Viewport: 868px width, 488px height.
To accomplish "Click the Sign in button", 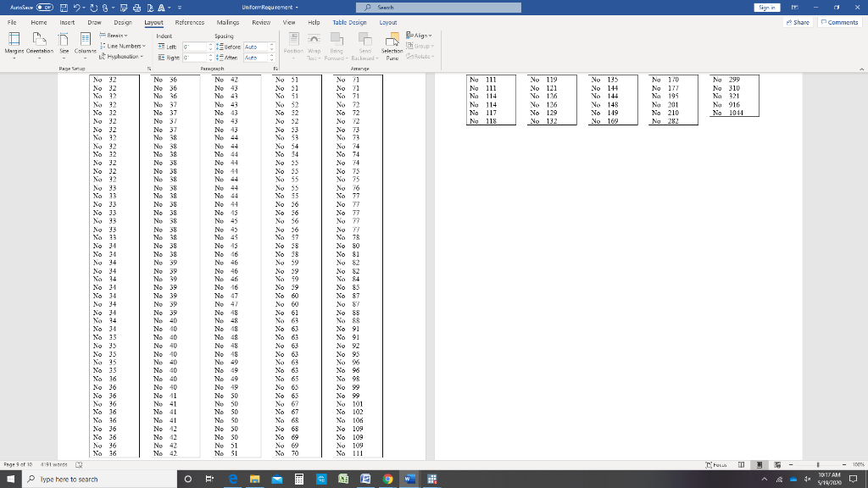I will pyautogui.click(x=766, y=7).
